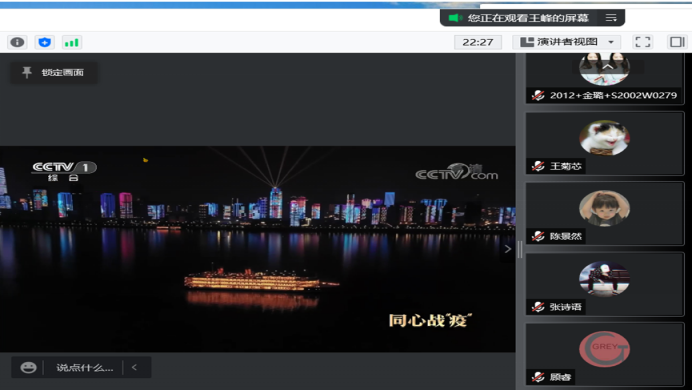Click the 说点什么 chat input field
The height and width of the screenshot is (390, 692).
[x=84, y=368]
